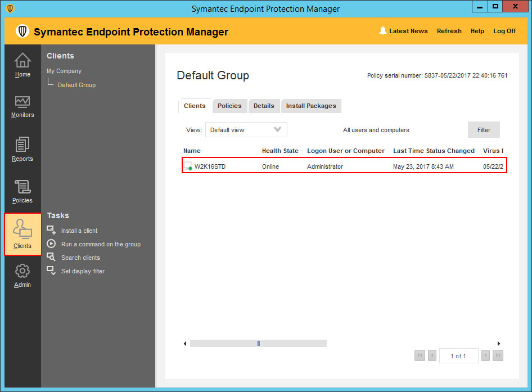Sort by the Name column header

192,151
